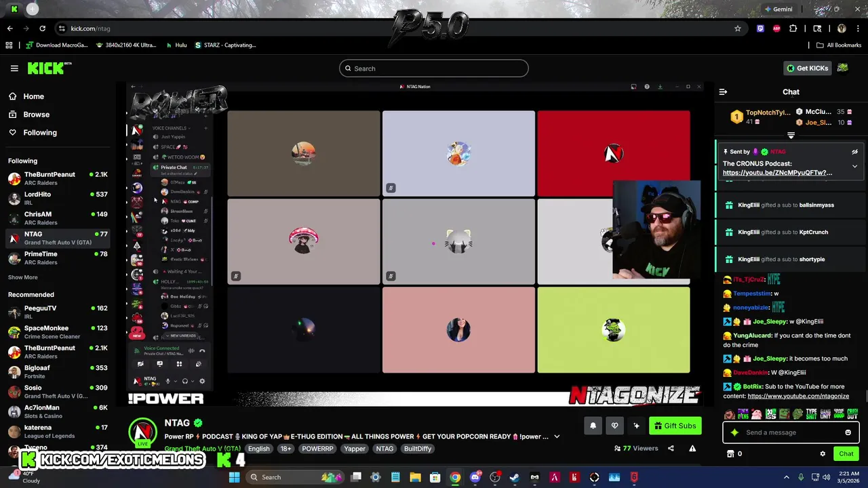This screenshot has height=488, width=868.
Task: Click the broken heart unfollow icon
Action: click(x=614, y=426)
